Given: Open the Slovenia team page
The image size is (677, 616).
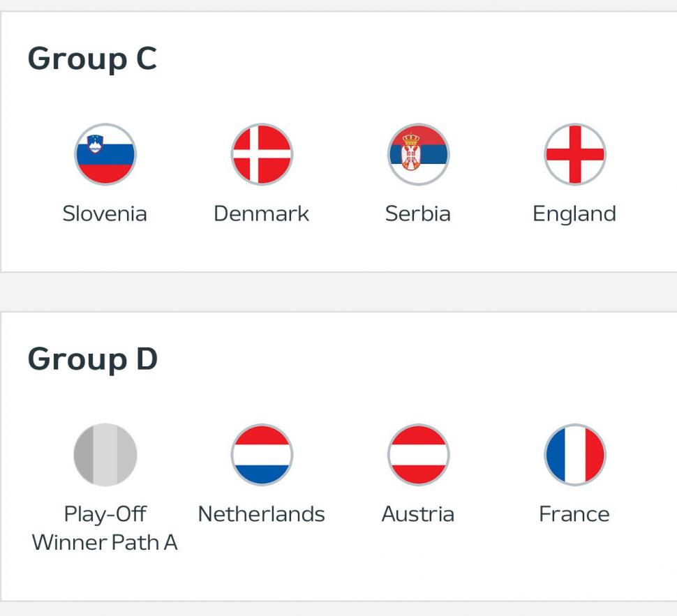Looking at the screenshot, I should click(105, 213).
